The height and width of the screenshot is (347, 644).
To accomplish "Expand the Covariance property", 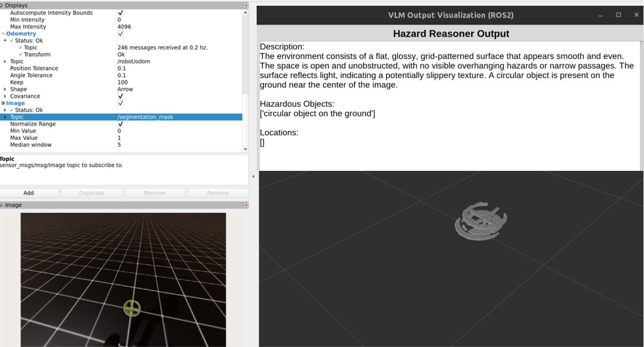I will [5, 96].
